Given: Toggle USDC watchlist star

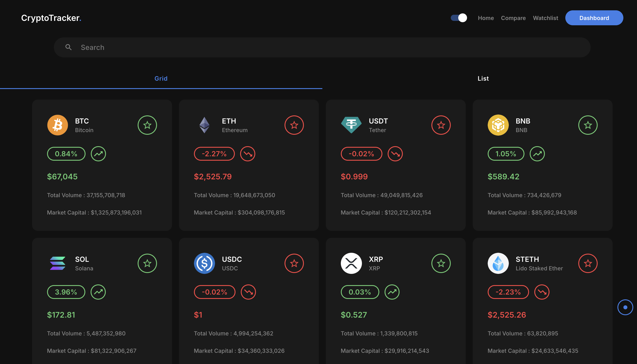Looking at the screenshot, I should tap(294, 263).
